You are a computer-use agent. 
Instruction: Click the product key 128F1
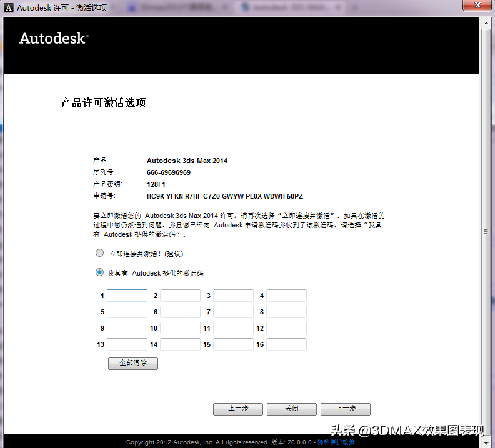pos(156,184)
